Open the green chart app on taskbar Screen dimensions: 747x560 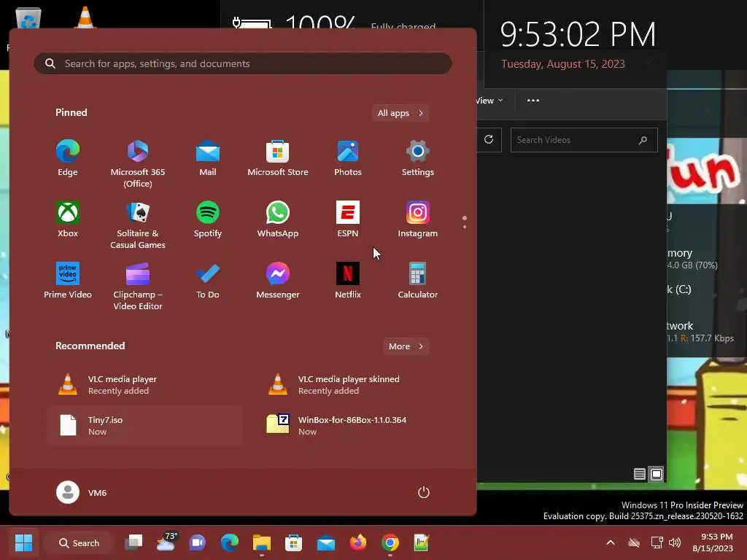[x=422, y=542]
